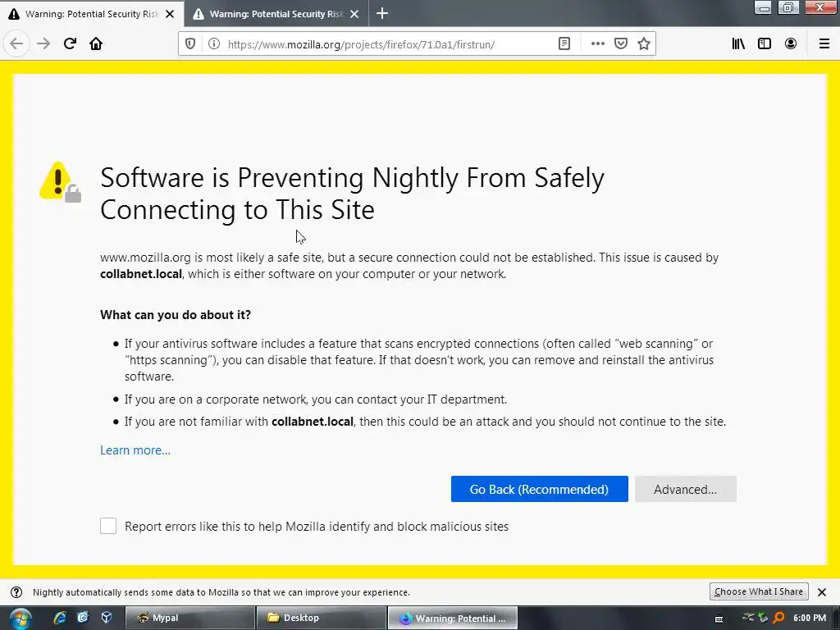This screenshot has width=840, height=630.
Task: Click the on-screen keyboard tray icon
Action: pyautogui.click(x=719, y=619)
